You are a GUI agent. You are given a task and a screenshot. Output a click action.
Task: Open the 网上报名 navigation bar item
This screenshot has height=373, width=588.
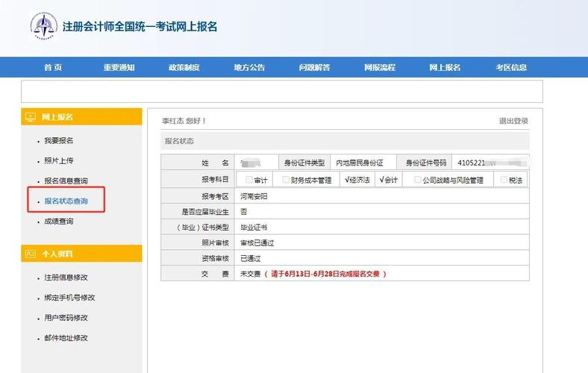pos(445,67)
